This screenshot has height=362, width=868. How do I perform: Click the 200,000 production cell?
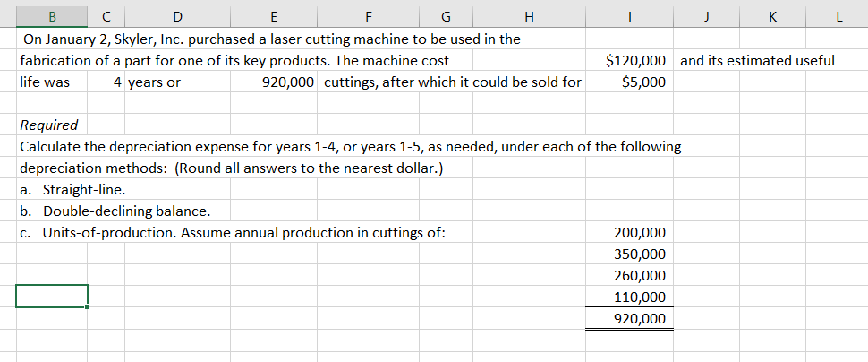[629, 233]
